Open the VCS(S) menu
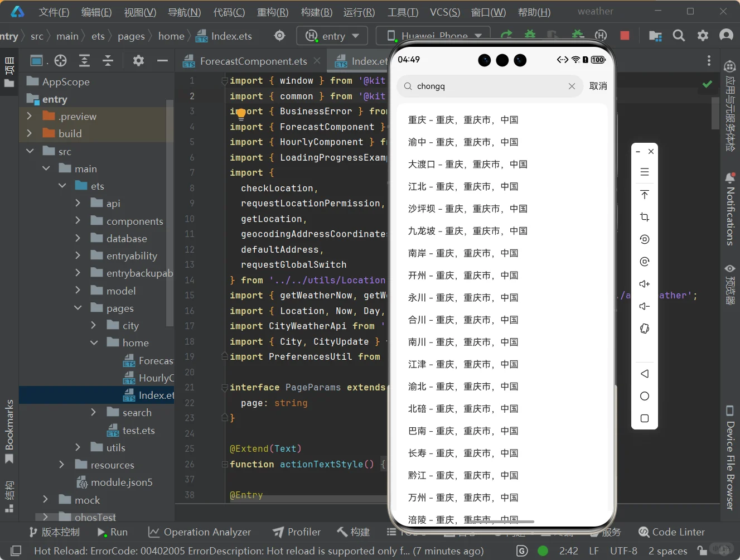 tap(445, 12)
